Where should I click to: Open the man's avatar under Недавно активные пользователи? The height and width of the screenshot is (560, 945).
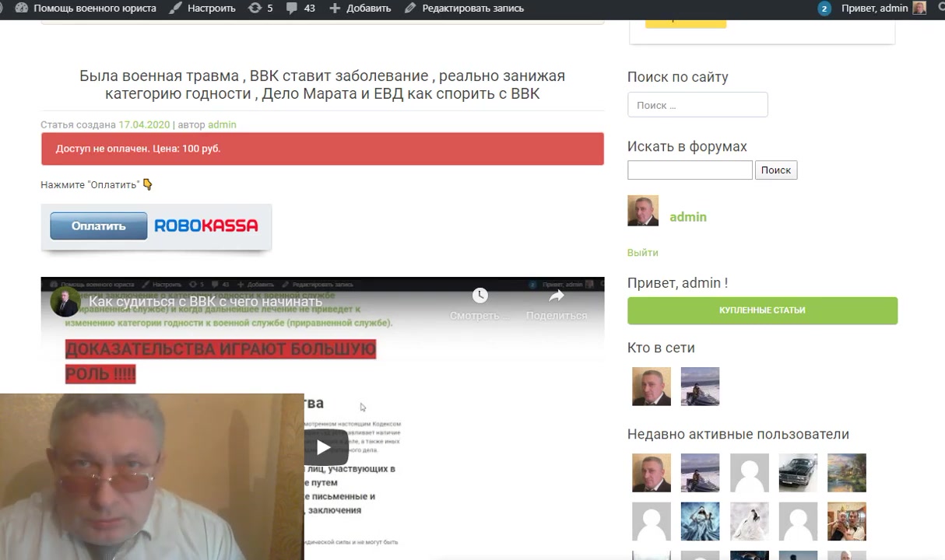pos(652,473)
